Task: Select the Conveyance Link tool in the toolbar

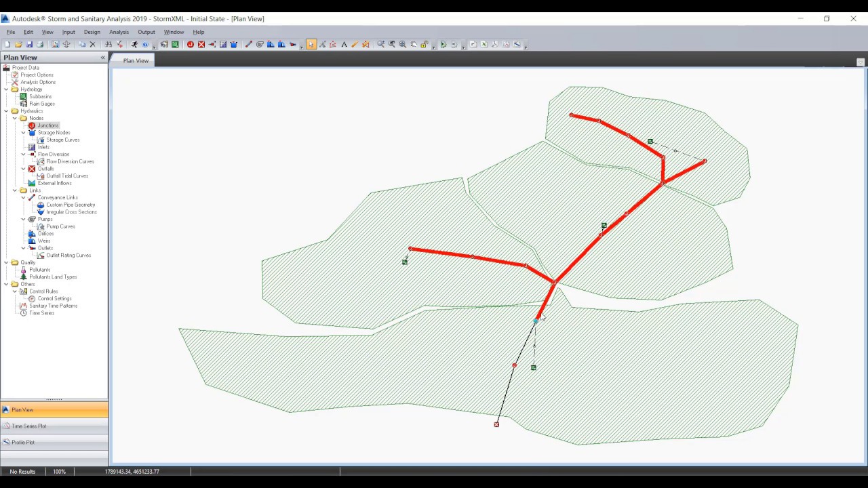Action: (248, 45)
